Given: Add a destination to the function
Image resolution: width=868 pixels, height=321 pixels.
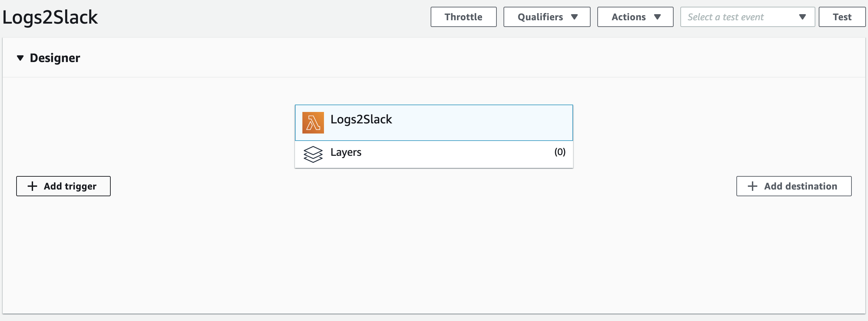Looking at the screenshot, I should click(x=794, y=186).
